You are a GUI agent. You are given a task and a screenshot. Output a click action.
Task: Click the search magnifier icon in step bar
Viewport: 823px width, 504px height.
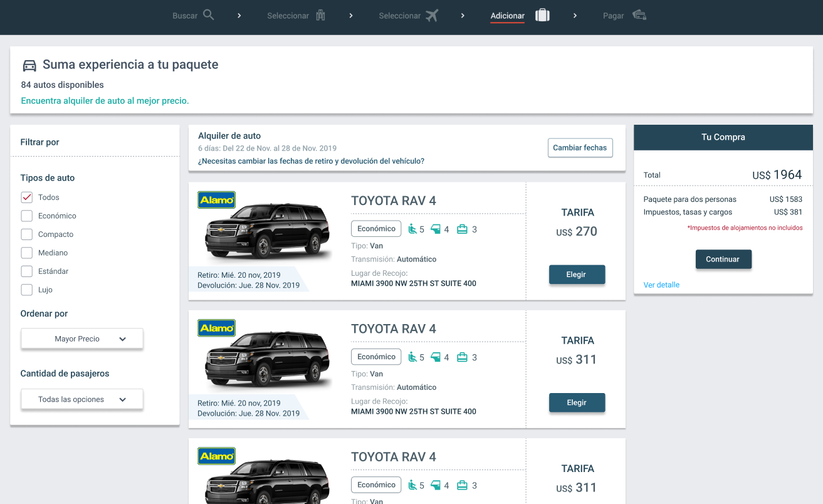209,15
